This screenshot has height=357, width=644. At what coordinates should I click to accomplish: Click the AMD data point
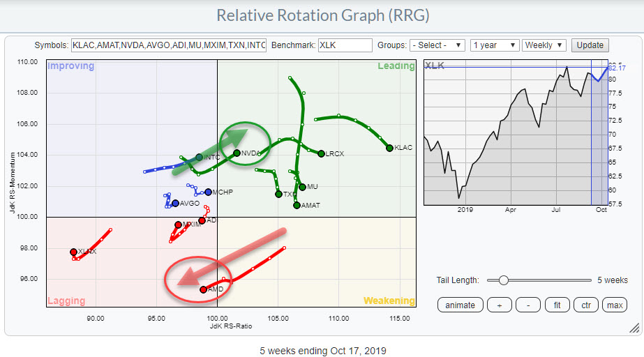(x=203, y=289)
